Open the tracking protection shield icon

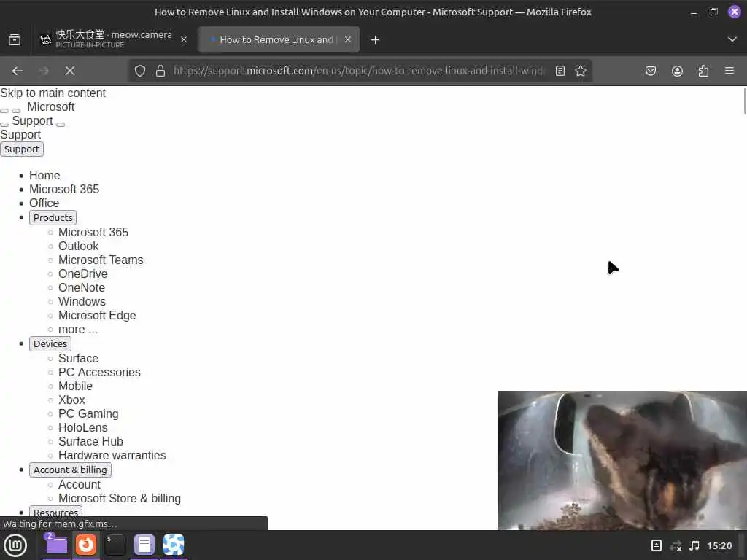pyautogui.click(x=139, y=71)
